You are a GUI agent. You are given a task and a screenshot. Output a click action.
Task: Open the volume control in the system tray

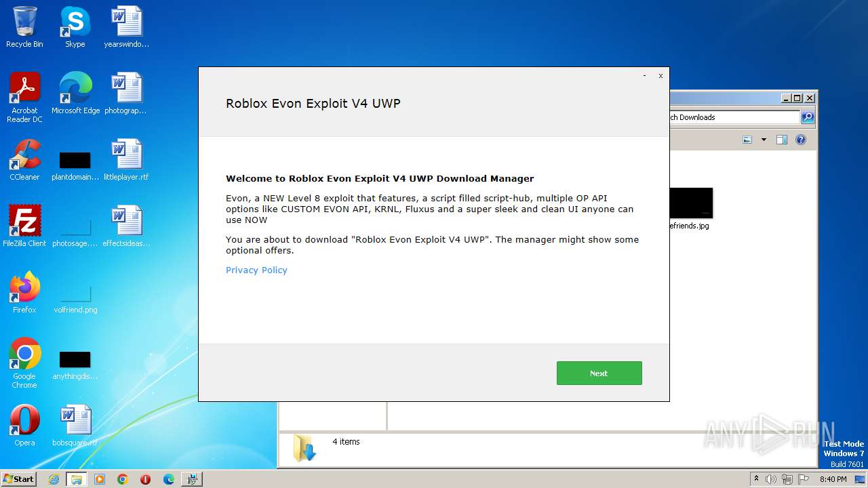click(x=771, y=479)
